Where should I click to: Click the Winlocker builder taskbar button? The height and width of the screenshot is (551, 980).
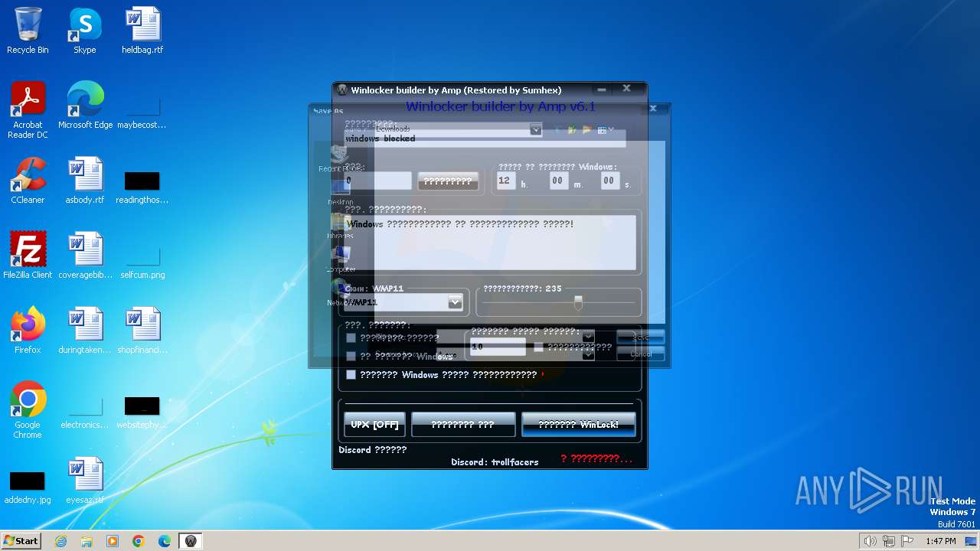coord(191,541)
